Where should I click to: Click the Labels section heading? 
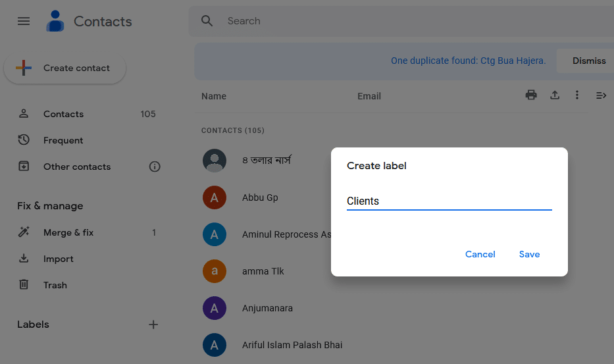(x=33, y=325)
